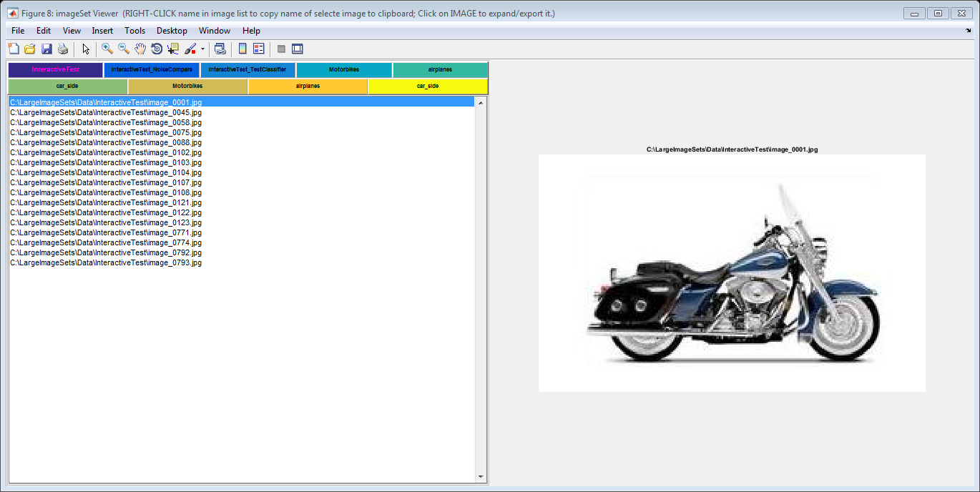980x492 pixels.
Task: Select image_0088.jpg in the file list
Action: tap(106, 142)
